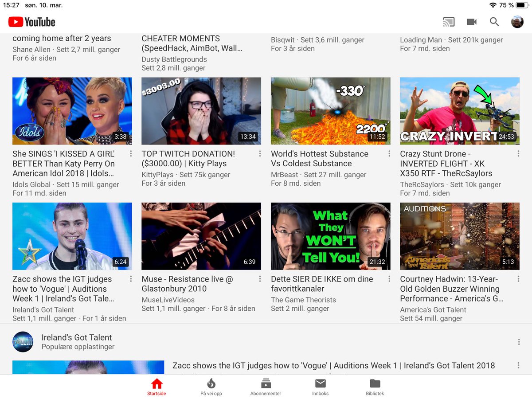Play the Zacc IGT microphone grid thumbnail
532x399 pixels.
click(72, 236)
